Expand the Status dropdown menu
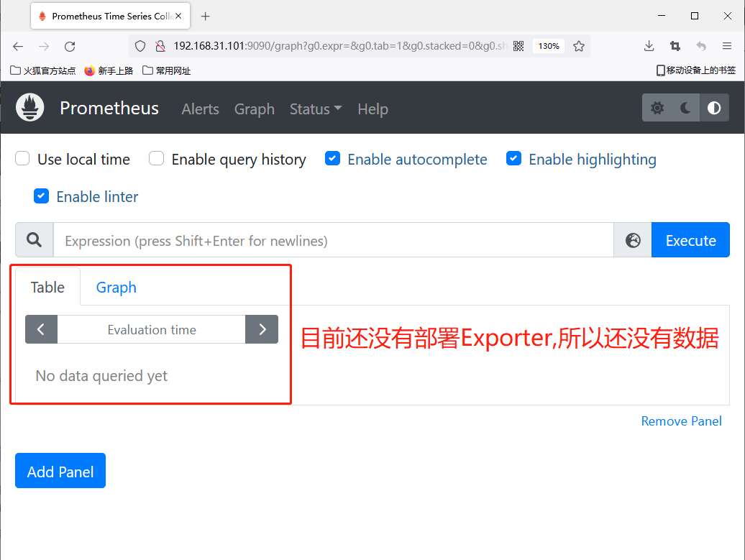The width and height of the screenshot is (745, 560). [315, 109]
